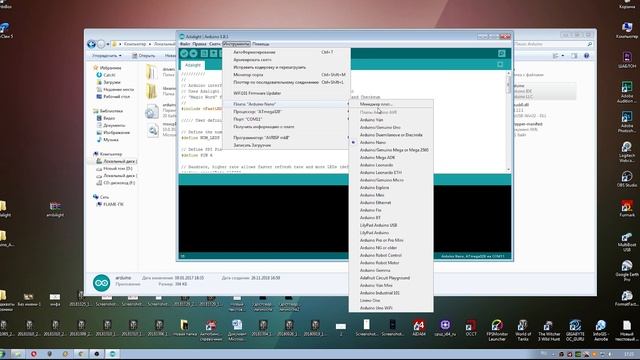Switch to the Adalight sketch tab
This screenshot has width=640, height=360.
[x=193, y=65]
